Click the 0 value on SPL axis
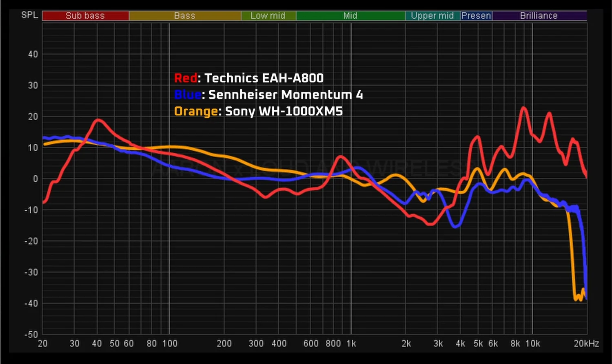The image size is (612, 364). 35,179
